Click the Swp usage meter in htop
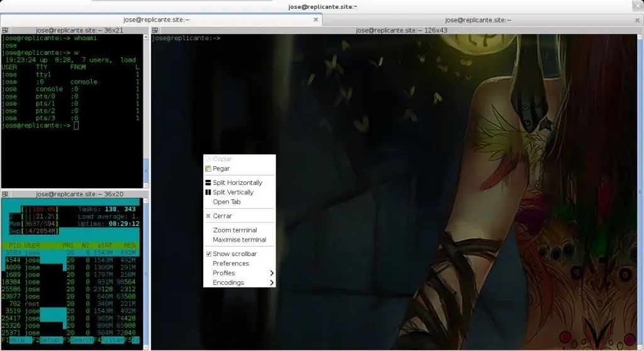The image size is (644, 351). [34, 231]
